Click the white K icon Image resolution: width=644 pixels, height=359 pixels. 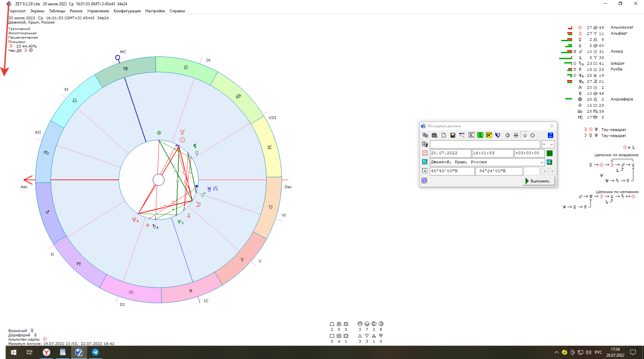tap(471, 135)
